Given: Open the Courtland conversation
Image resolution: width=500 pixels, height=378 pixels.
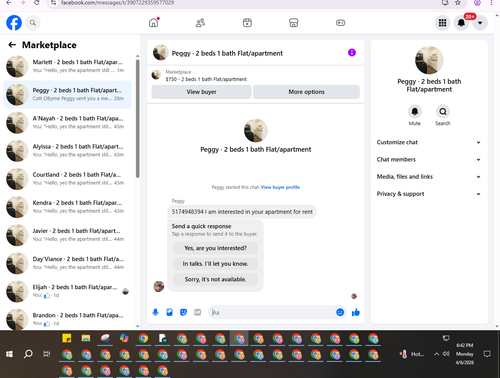Looking at the screenshot, I should pyautogui.click(x=67, y=179).
